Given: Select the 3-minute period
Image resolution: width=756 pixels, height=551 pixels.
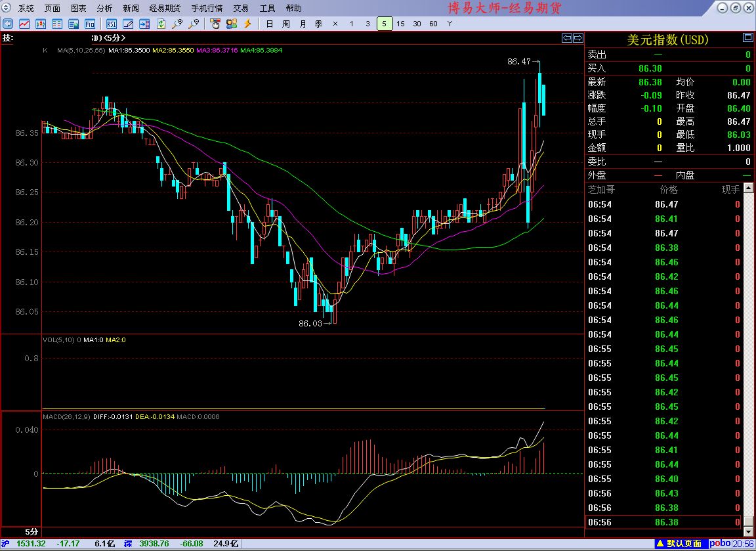Looking at the screenshot, I should (x=368, y=24).
